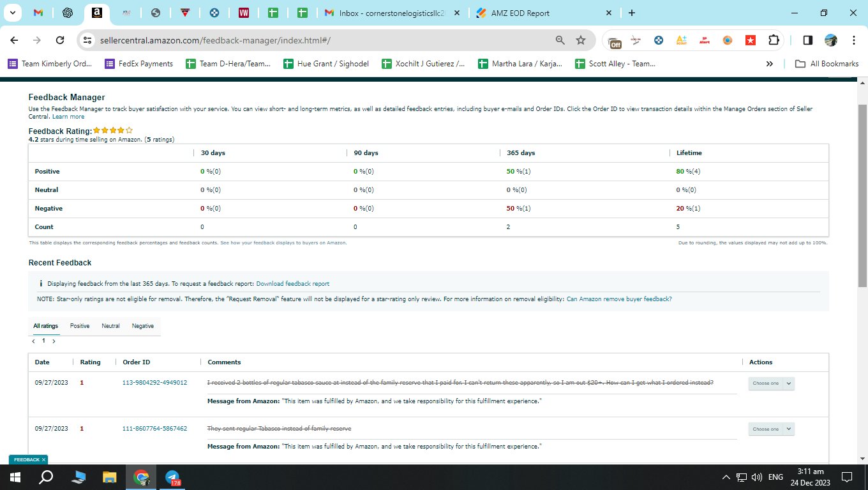Click the scrollbar down arrow
Viewport: 868px width, 490px height.
862,458
